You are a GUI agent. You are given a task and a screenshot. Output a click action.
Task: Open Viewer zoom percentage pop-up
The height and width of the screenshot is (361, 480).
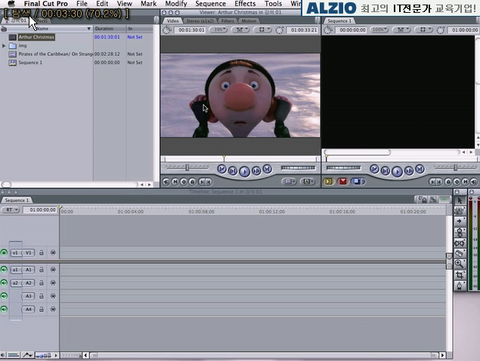point(218,30)
